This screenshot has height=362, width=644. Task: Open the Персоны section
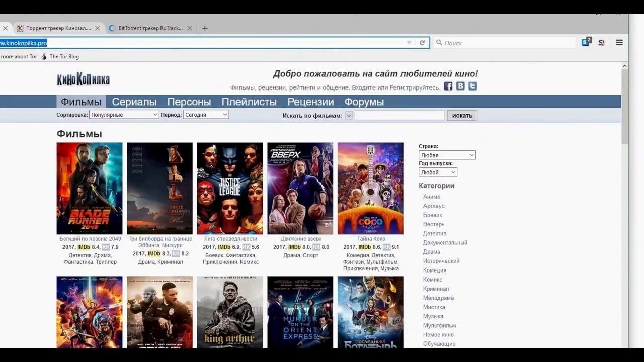click(x=189, y=102)
